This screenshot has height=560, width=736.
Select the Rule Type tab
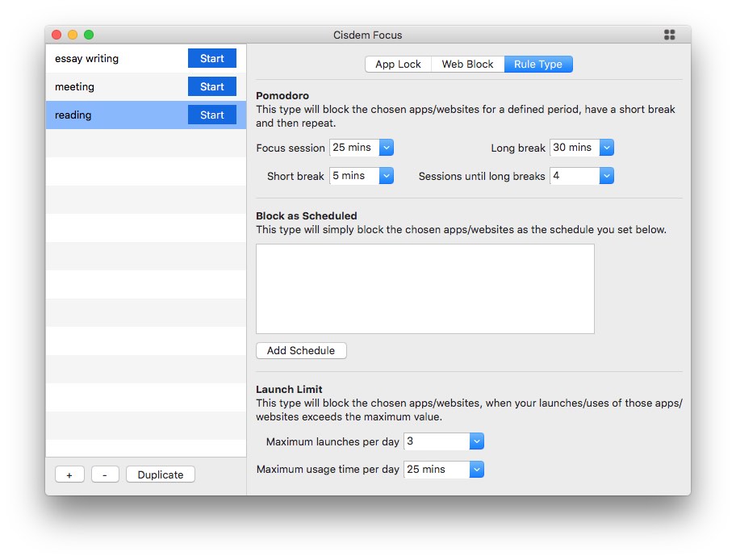pyautogui.click(x=538, y=65)
